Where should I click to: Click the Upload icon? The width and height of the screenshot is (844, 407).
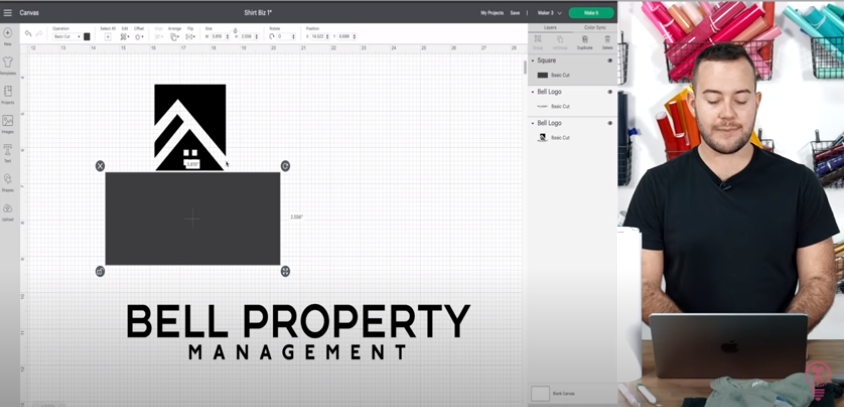pos(8,208)
